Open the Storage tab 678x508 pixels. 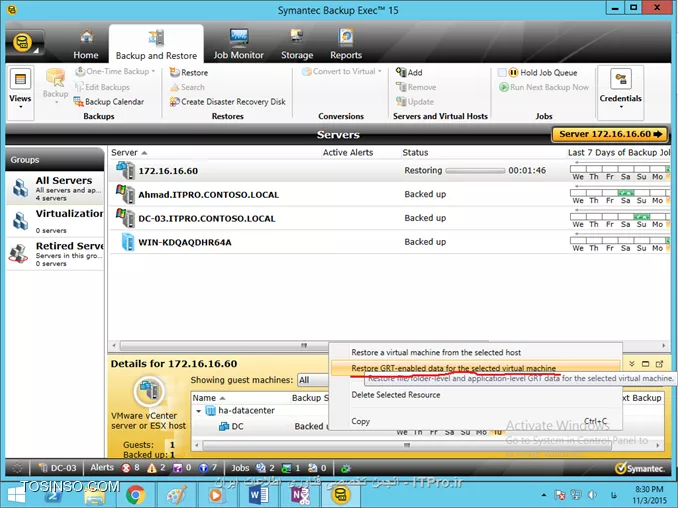coord(297,45)
